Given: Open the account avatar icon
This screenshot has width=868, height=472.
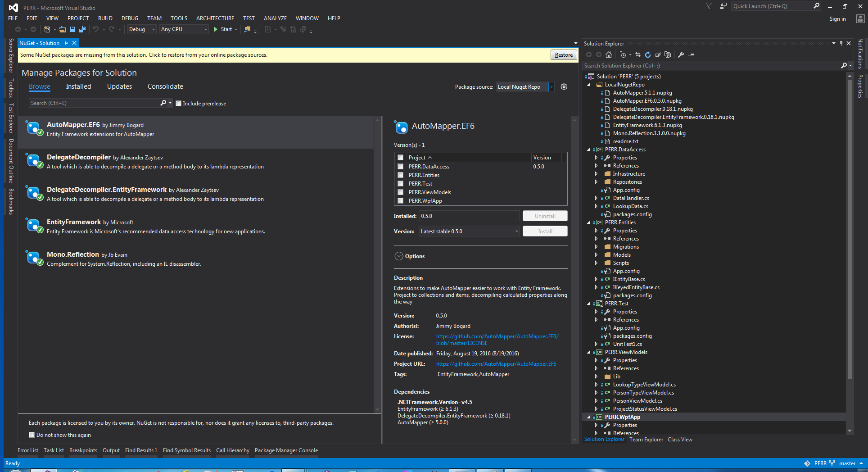Looking at the screenshot, I should pyautogui.click(x=860, y=19).
